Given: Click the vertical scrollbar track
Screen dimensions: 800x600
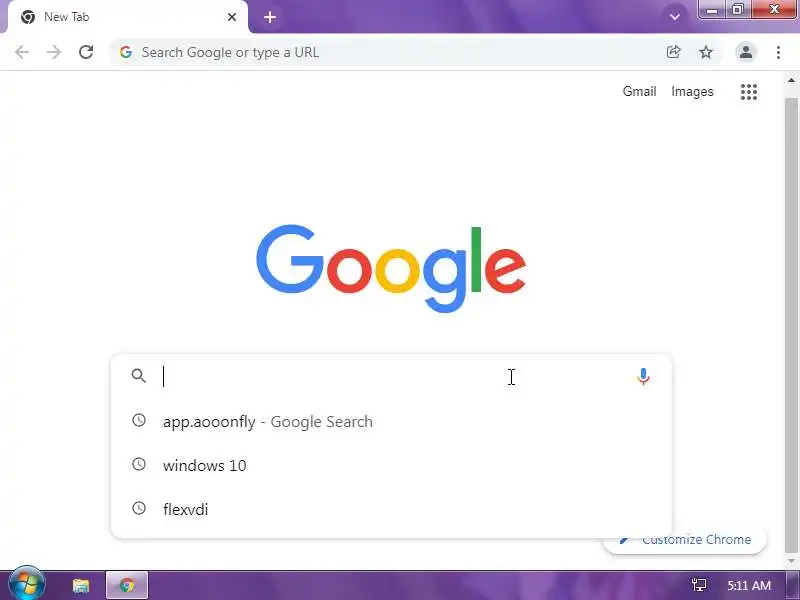Looking at the screenshot, I should click(791, 327).
